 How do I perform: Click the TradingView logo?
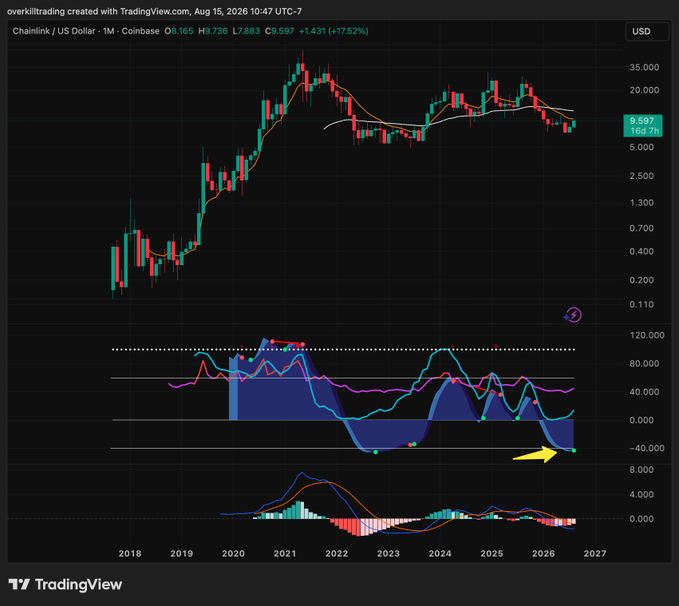point(65,584)
